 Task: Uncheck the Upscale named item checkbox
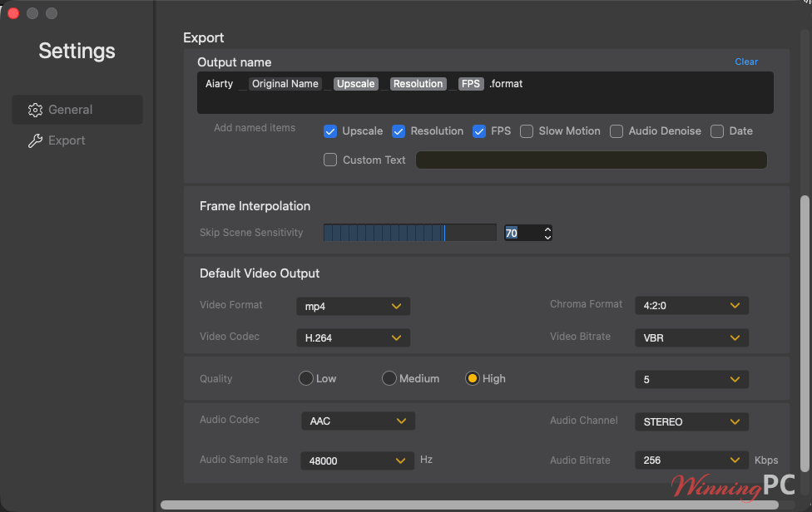[330, 131]
